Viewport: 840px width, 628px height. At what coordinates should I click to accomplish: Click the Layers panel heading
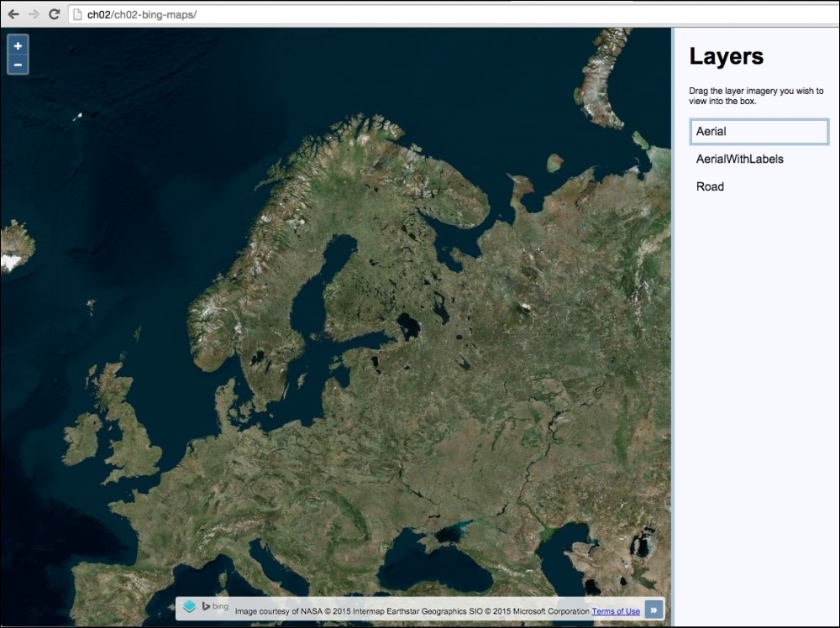[726, 56]
